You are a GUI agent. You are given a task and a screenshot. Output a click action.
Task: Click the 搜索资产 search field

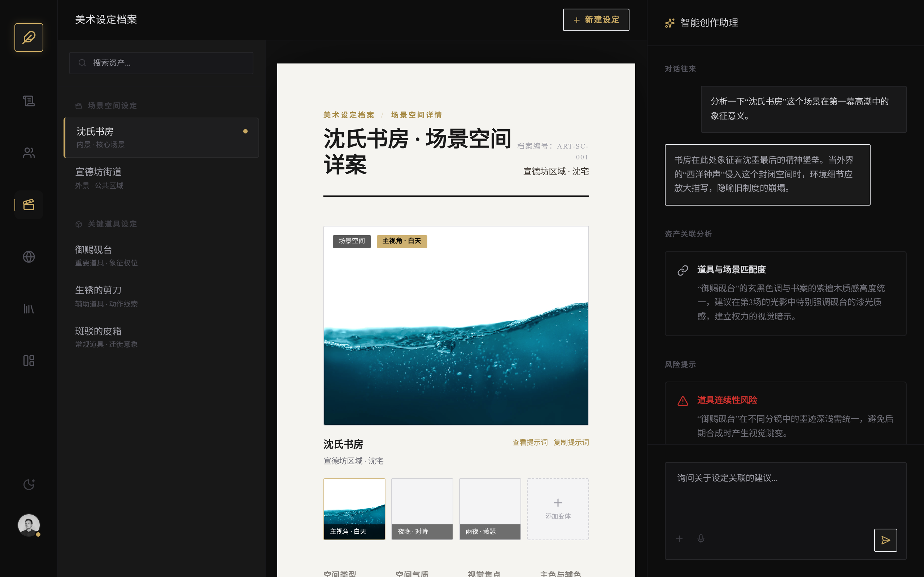click(161, 63)
